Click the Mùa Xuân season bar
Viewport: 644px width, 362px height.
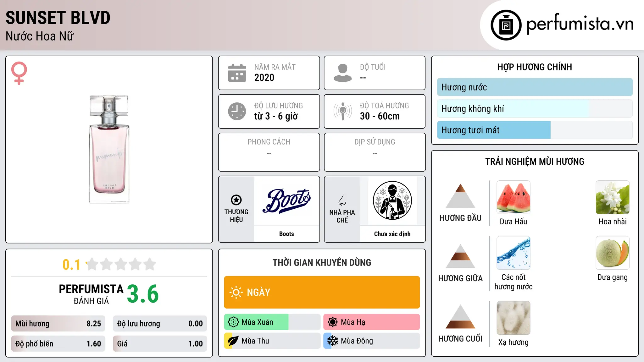(272, 322)
